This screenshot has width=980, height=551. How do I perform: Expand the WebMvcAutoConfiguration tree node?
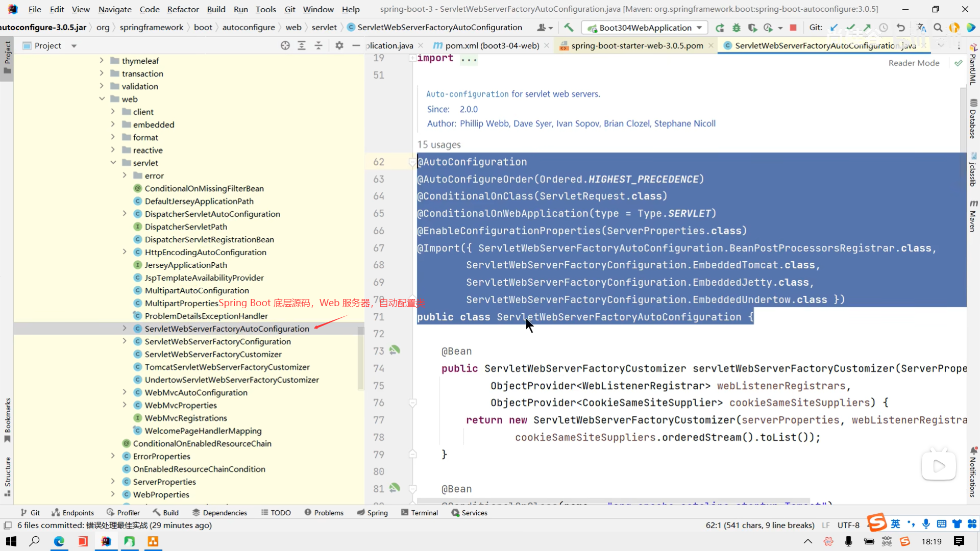tap(125, 392)
